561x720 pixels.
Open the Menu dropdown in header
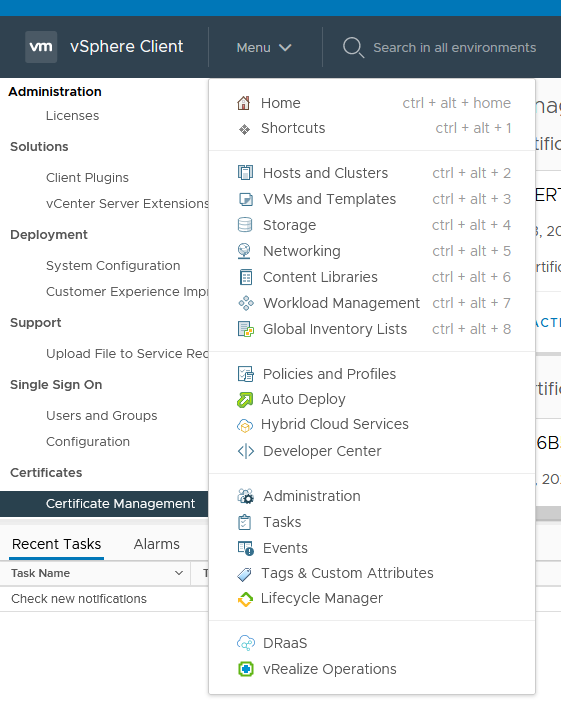tap(264, 48)
